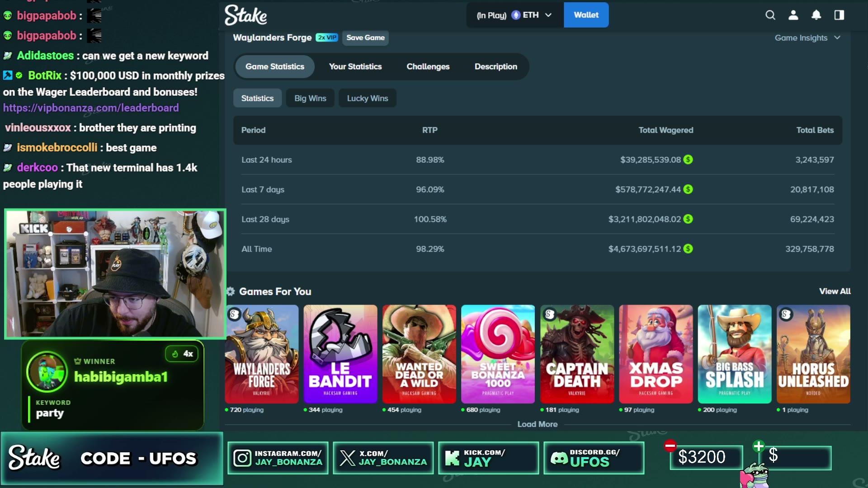Click the All Time total wagered amount
The image size is (868, 488).
pos(645,249)
